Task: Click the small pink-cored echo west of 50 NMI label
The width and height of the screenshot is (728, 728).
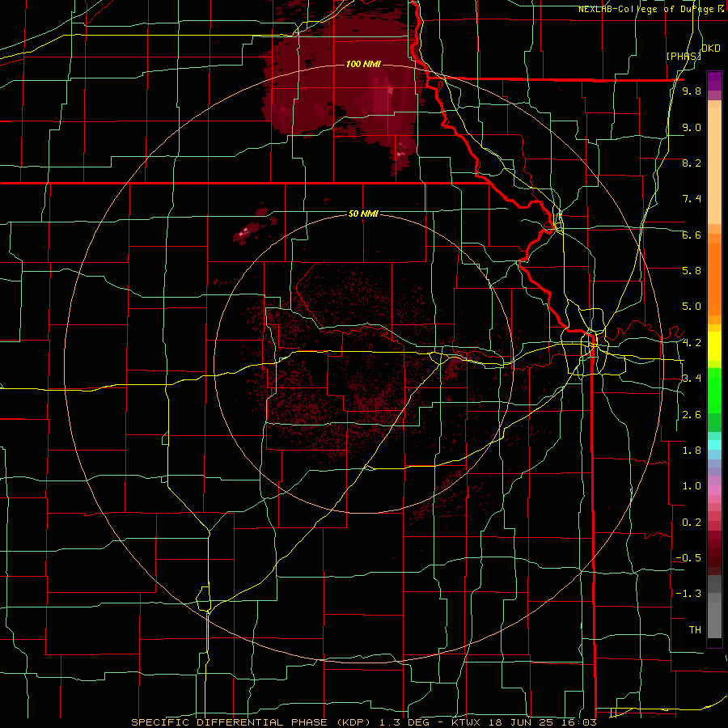Action: [x=255, y=226]
